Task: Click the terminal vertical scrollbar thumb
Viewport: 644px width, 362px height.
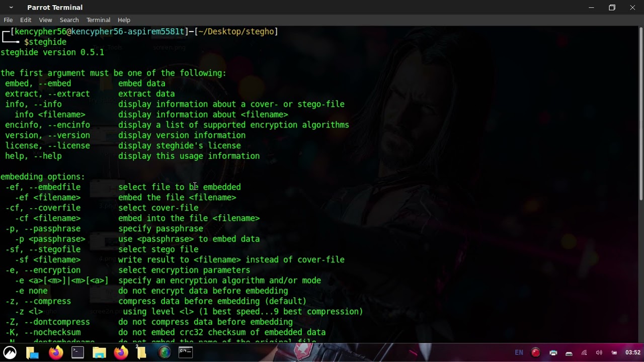Action: 640,115
